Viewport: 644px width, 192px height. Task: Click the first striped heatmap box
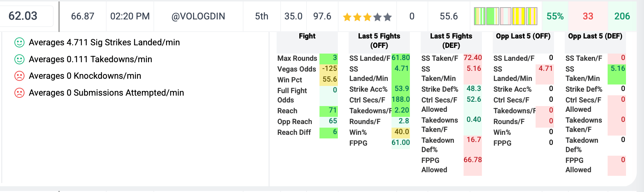pos(479,16)
